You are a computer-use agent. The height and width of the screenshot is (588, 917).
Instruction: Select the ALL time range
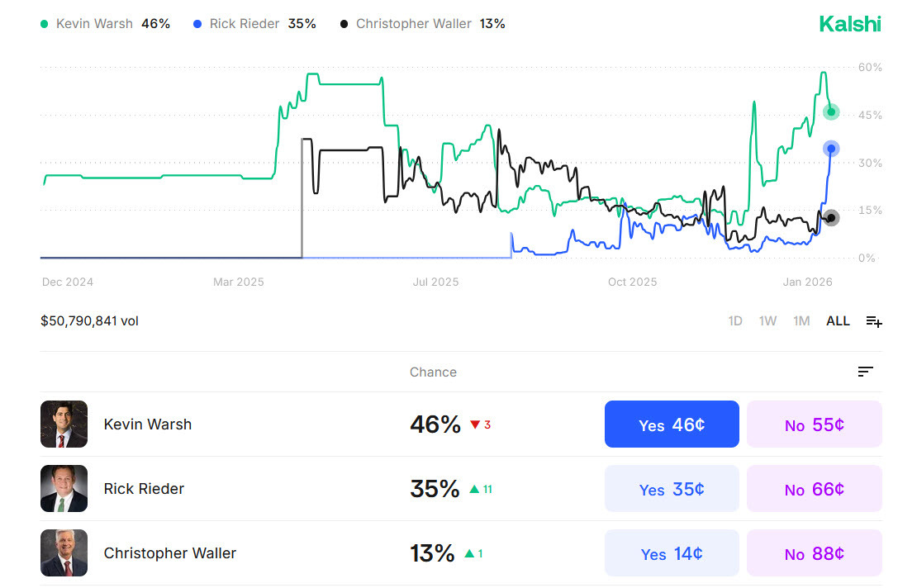[838, 321]
